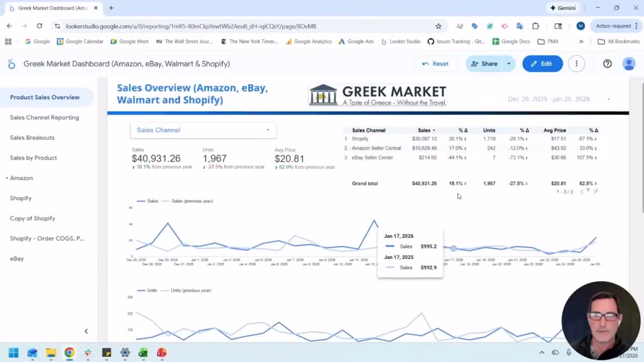Screen dimensions: 644x362
Task: Select the Sales Channel Reporting page
Action: tap(44, 118)
